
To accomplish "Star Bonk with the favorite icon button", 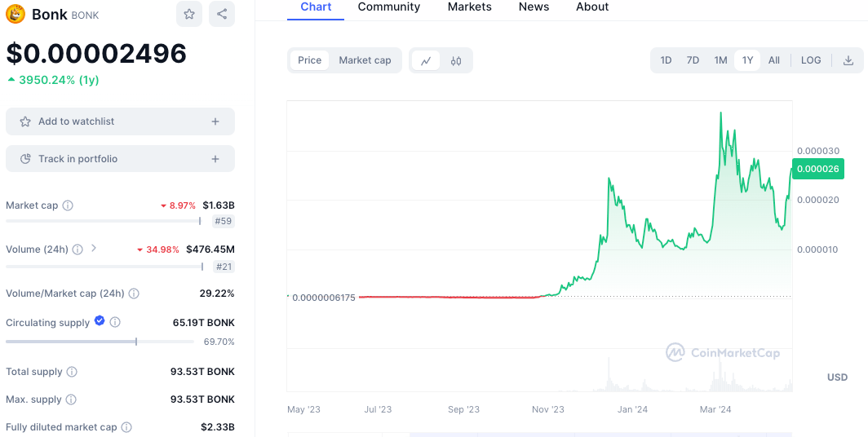I will pyautogui.click(x=189, y=14).
